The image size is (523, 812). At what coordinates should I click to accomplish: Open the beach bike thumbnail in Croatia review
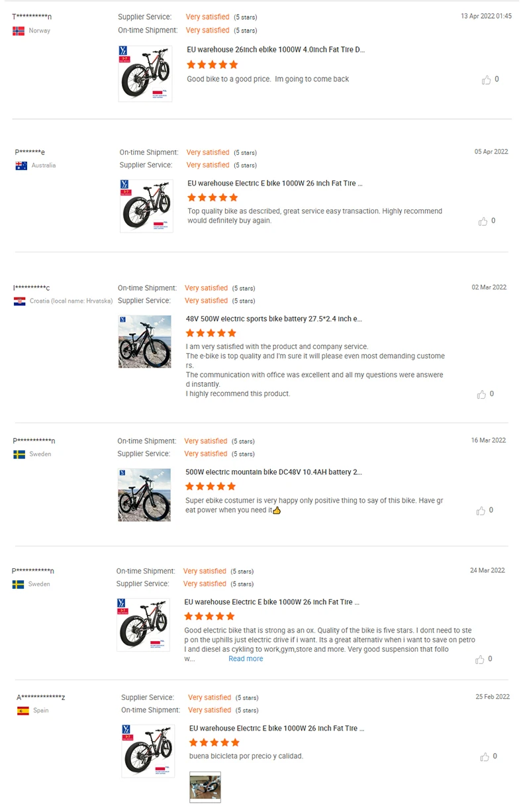[x=144, y=341]
